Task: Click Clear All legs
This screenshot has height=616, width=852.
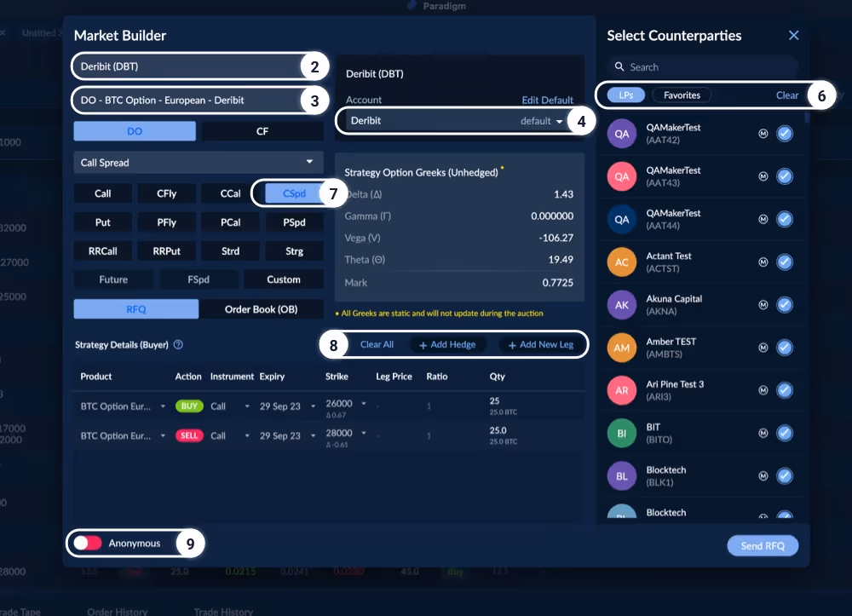Action: [x=377, y=344]
